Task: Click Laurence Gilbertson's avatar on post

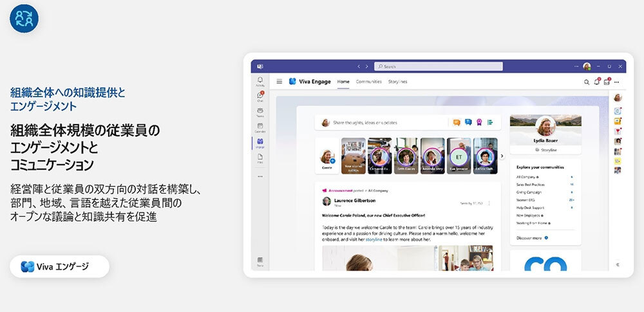Action: click(327, 201)
